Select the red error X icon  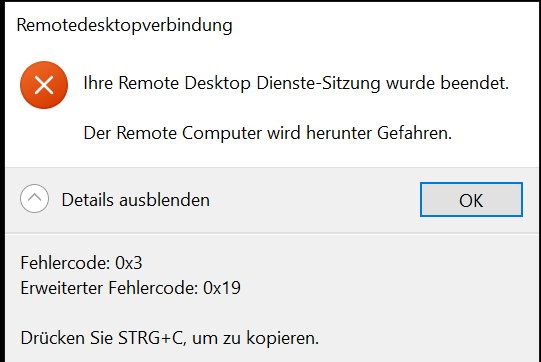point(44,85)
